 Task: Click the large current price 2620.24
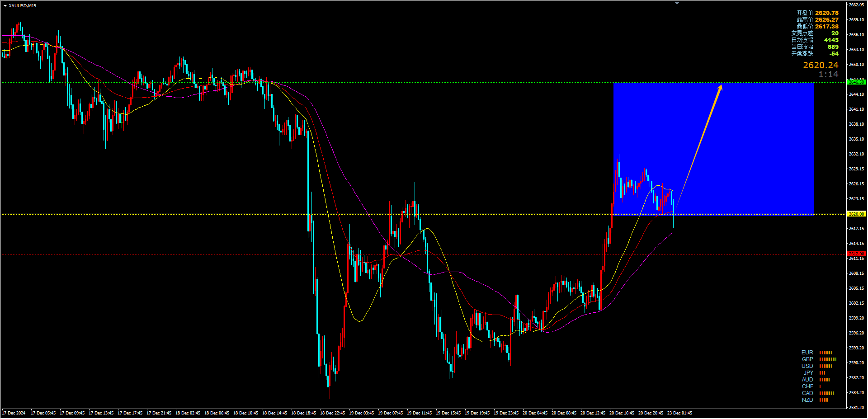coord(821,65)
